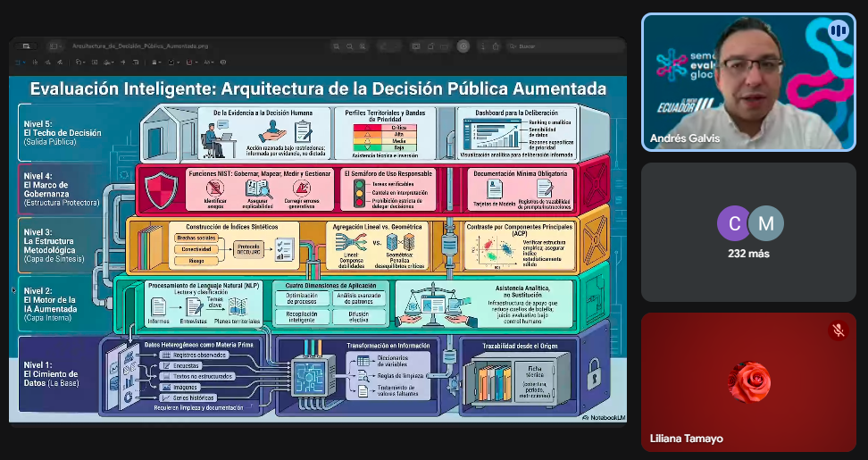Open search options magnifier dropdown
This screenshot has width=868, height=460.
(x=513, y=46)
